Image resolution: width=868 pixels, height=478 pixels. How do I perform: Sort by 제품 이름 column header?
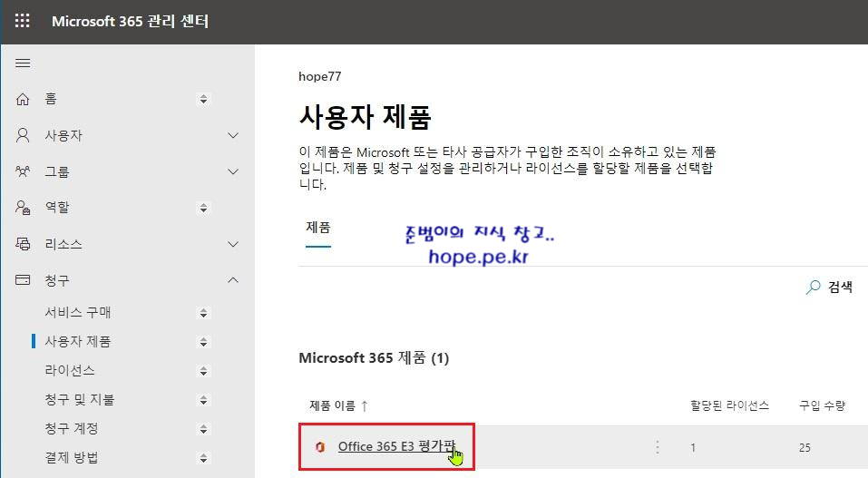tap(332, 406)
